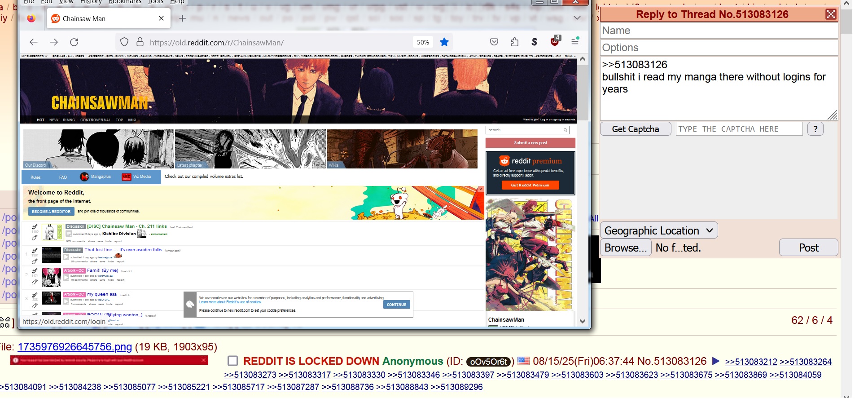Expand the image preview for "Fami!! (By me)"
The height and width of the screenshot is (407, 868).
66,278
